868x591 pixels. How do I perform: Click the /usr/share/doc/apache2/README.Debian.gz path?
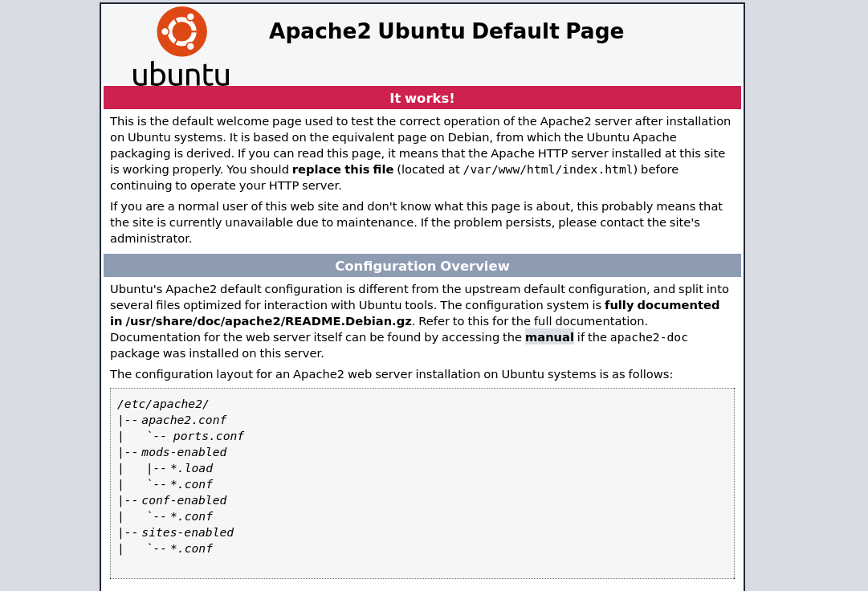click(x=268, y=321)
